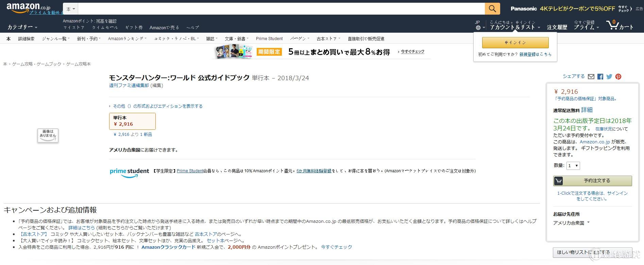Open the バーゲン menu
Image resolution: width=644 pixels, height=265 pixels.
click(300, 39)
